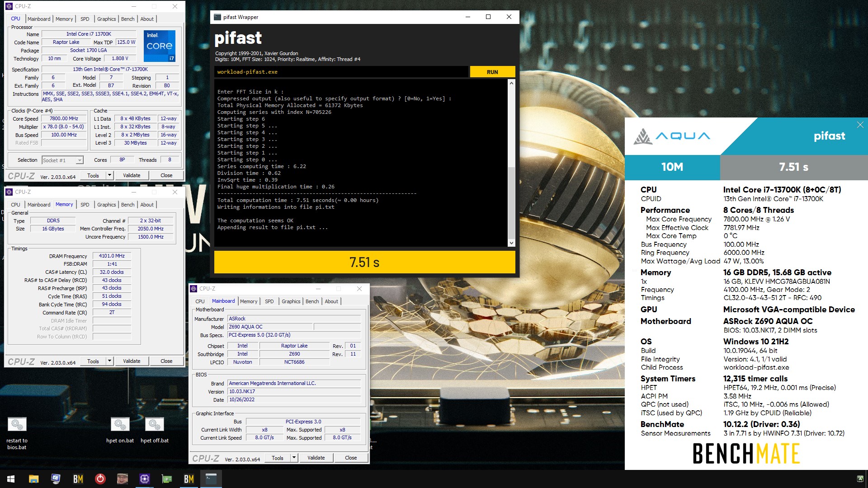Image resolution: width=868 pixels, height=488 pixels.
Task: Click the pifast console scrollbar thumb
Action: click(511, 203)
